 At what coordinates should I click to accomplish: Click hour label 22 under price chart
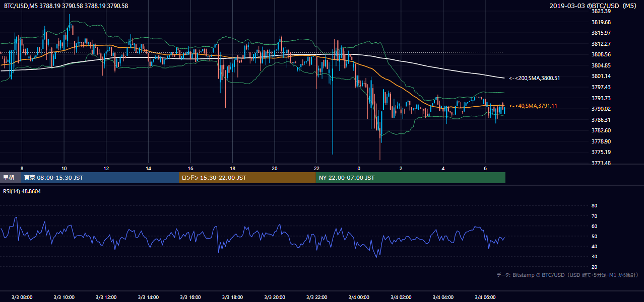[x=316, y=168]
